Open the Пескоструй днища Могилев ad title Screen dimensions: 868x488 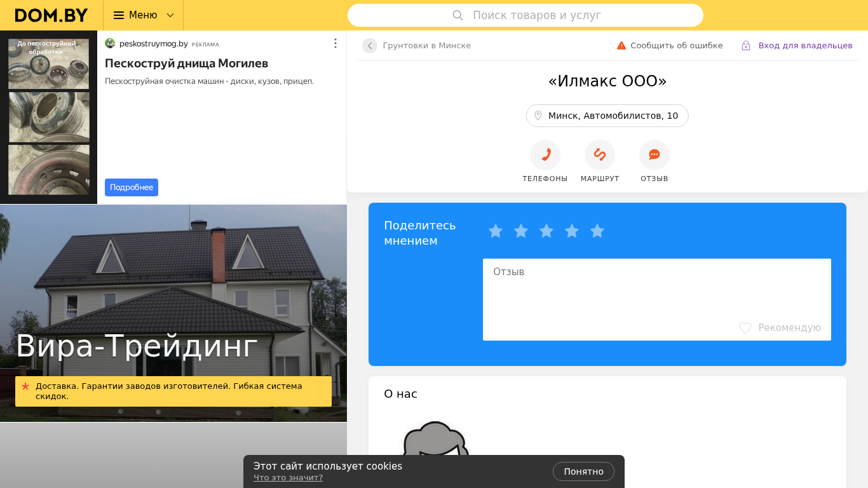tap(187, 64)
